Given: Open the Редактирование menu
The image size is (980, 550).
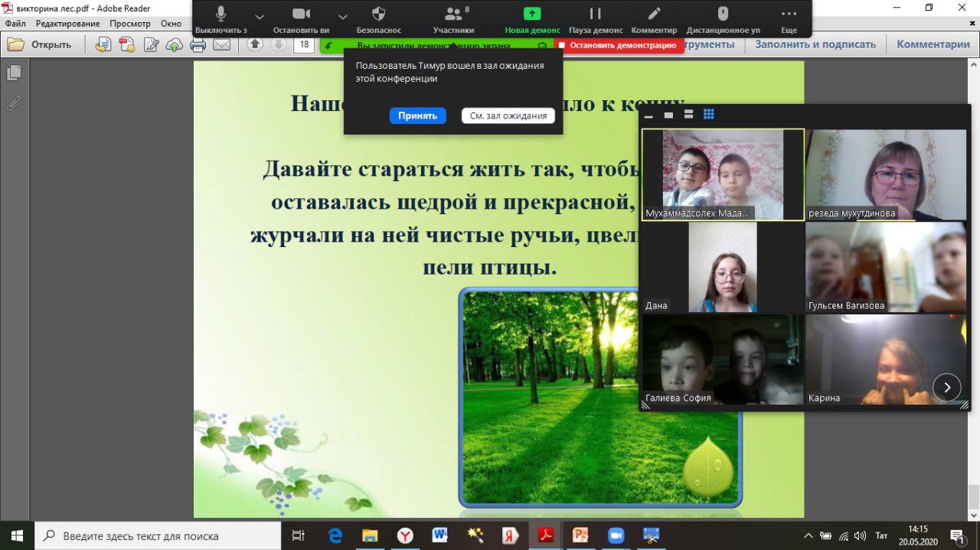Looking at the screenshot, I should 67,24.
